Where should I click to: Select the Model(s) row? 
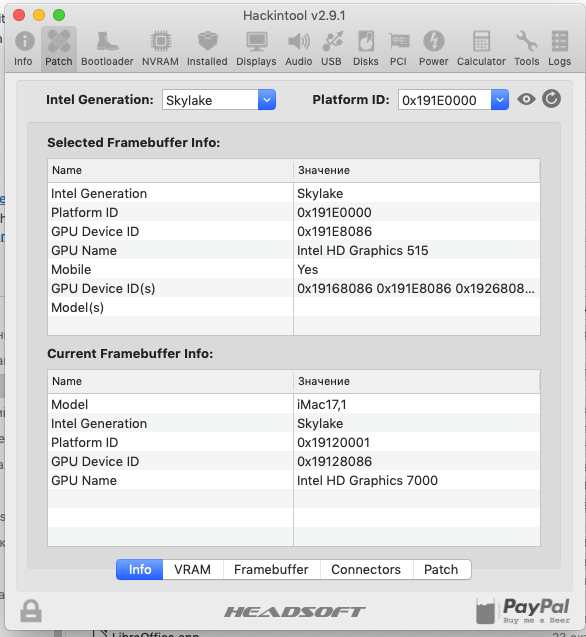coord(294,308)
